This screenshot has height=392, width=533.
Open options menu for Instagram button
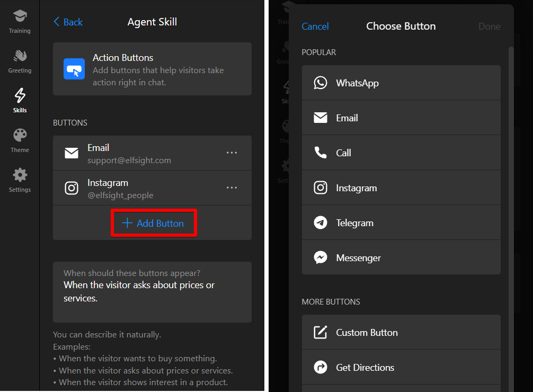coord(232,188)
